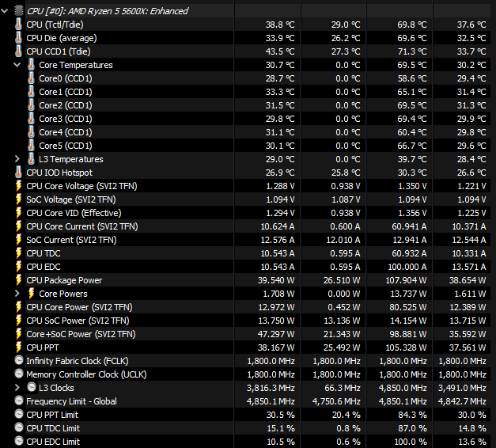This screenshot has height=448, width=496.
Task: Click clock icon beside Memory Controller Clock
Action: pyautogui.click(x=19, y=374)
